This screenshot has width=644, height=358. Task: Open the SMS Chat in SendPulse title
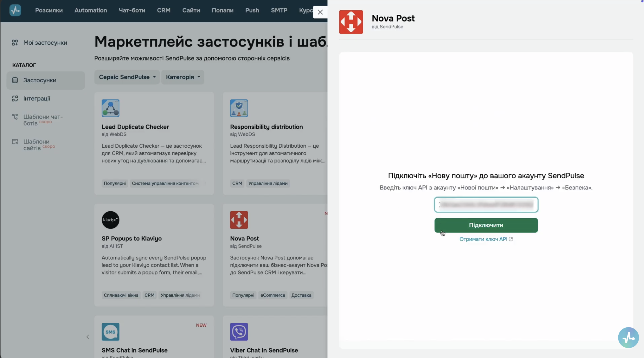tap(134, 350)
